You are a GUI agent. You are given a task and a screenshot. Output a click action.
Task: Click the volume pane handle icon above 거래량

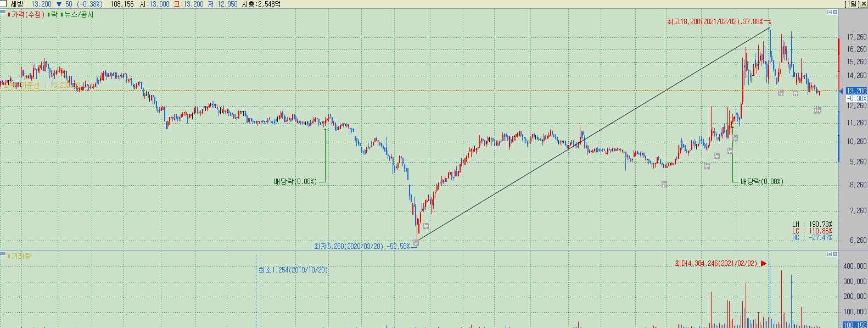click(x=3, y=253)
